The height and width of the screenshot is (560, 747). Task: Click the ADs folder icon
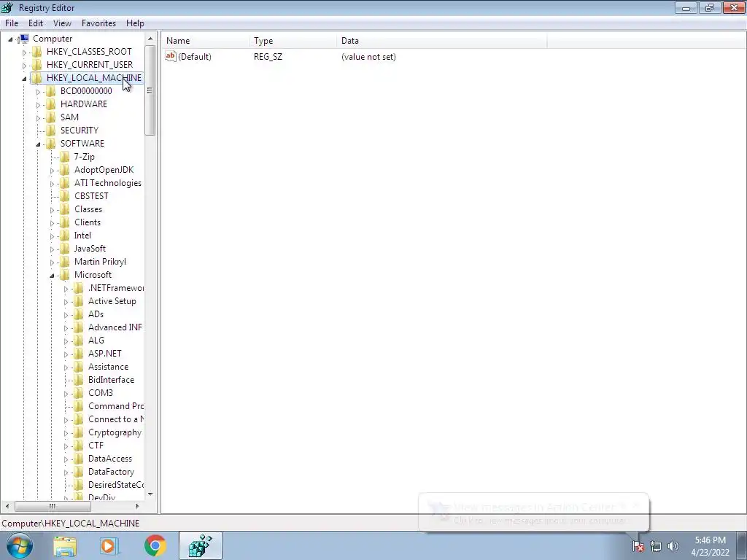pos(79,314)
